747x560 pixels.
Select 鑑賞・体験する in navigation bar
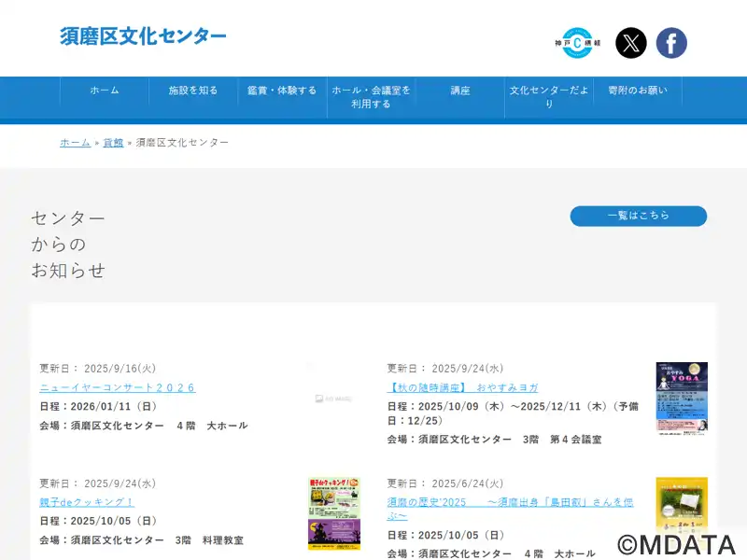[x=282, y=91]
